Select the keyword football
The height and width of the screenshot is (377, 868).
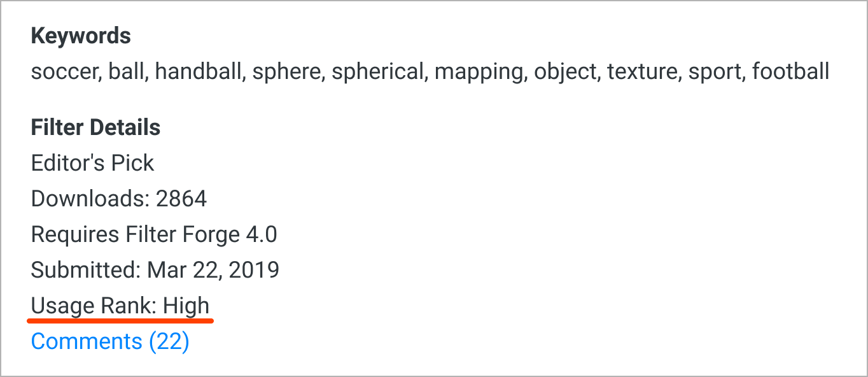click(x=790, y=71)
